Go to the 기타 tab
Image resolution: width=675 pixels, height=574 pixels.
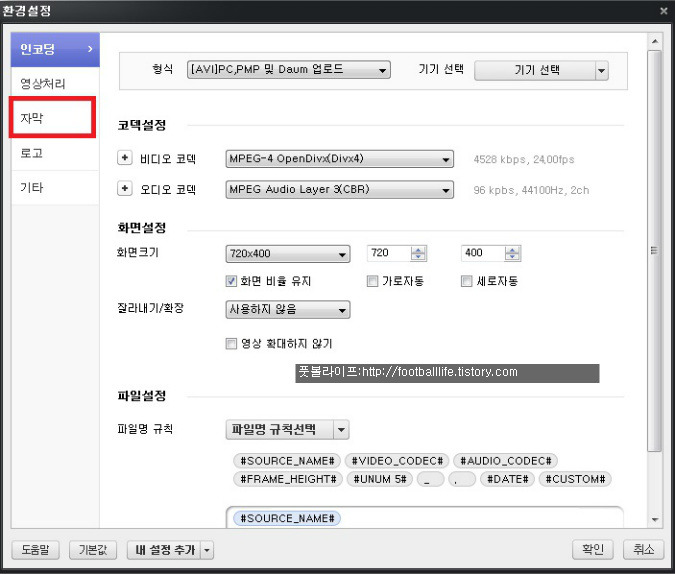click(55, 187)
